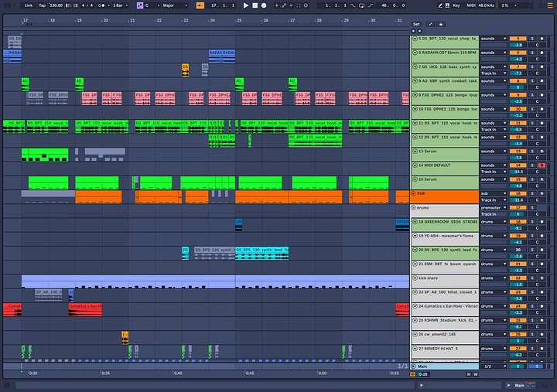Image resolution: width=557 pixels, height=392 pixels.
Task: Toggle the Arrangement Loop switch
Action: pyautogui.click(x=361, y=5)
